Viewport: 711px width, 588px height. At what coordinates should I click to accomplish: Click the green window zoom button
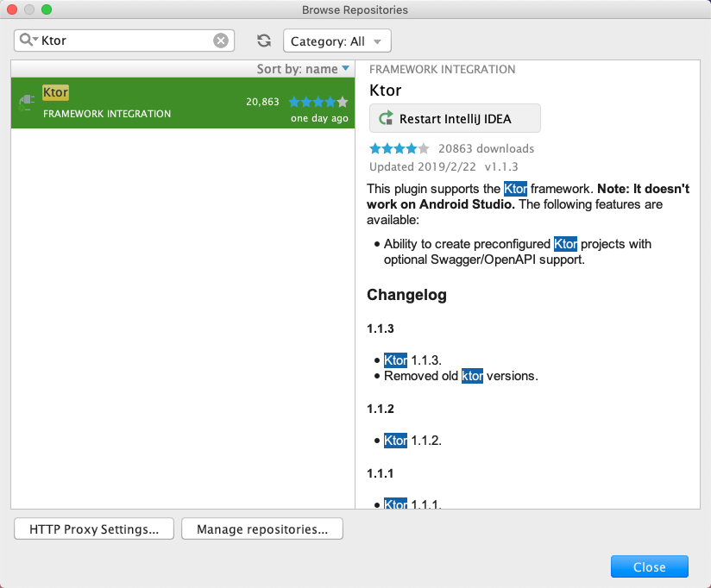pos(47,9)
